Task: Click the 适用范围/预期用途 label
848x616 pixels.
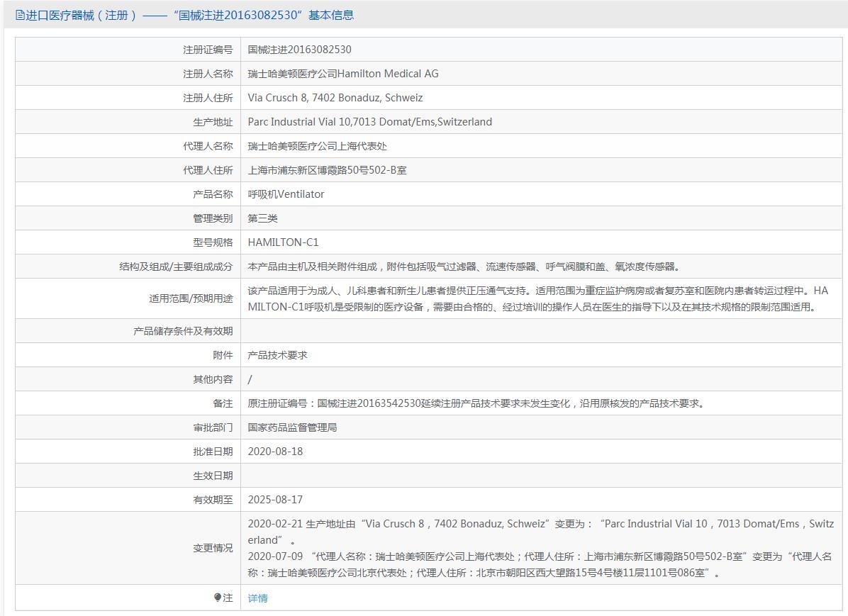Action: pos(191,298)
